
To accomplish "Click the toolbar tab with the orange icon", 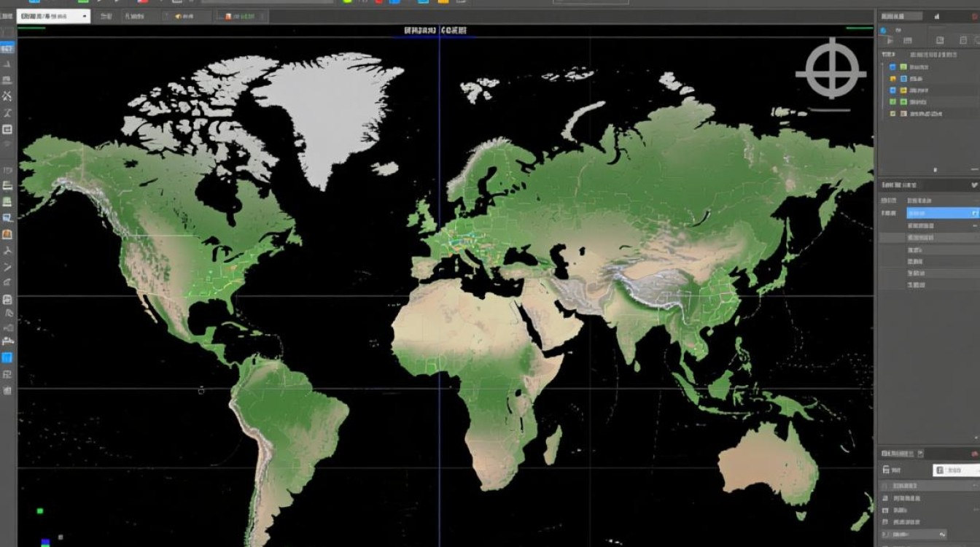I will coord(187,16).
